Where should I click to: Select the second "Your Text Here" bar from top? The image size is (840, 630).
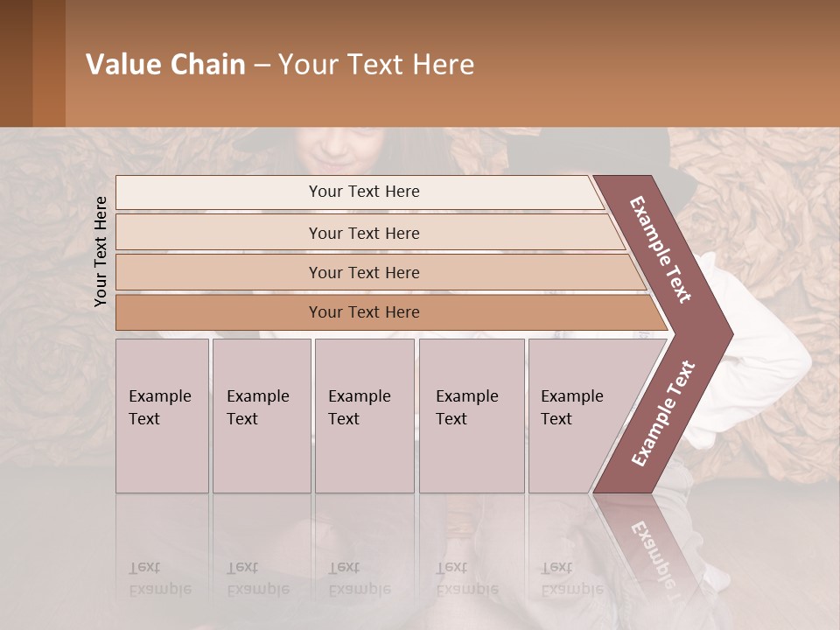pos(363,233)
